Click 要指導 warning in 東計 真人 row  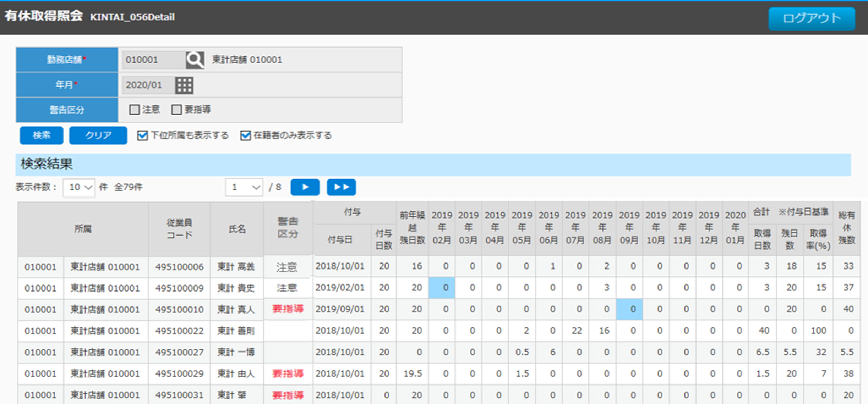pyautogui.click(x=288, y=309)
